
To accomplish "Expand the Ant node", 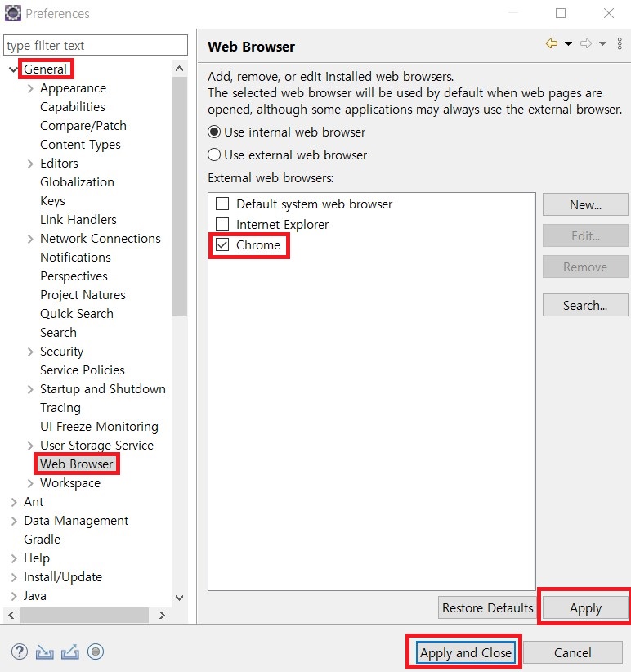I will (x=14, y=502).
